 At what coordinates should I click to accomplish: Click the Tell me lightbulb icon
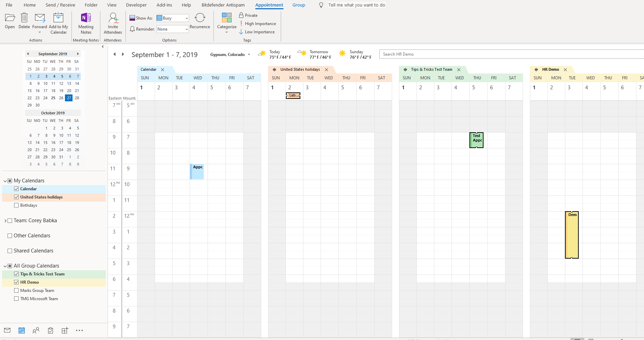coord(321,5)
